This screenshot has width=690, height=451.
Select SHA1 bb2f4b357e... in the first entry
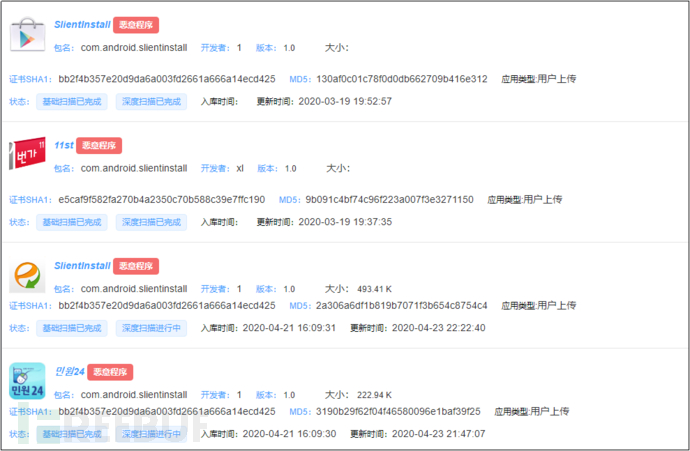(167, 79)
